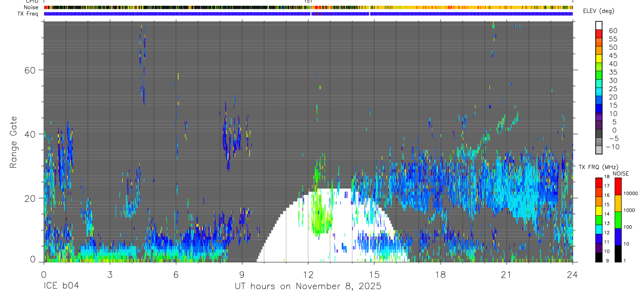Select the red 55–60 segment of ELEV color bar
Screen dimensions: 644x297
tap(599, 35)
